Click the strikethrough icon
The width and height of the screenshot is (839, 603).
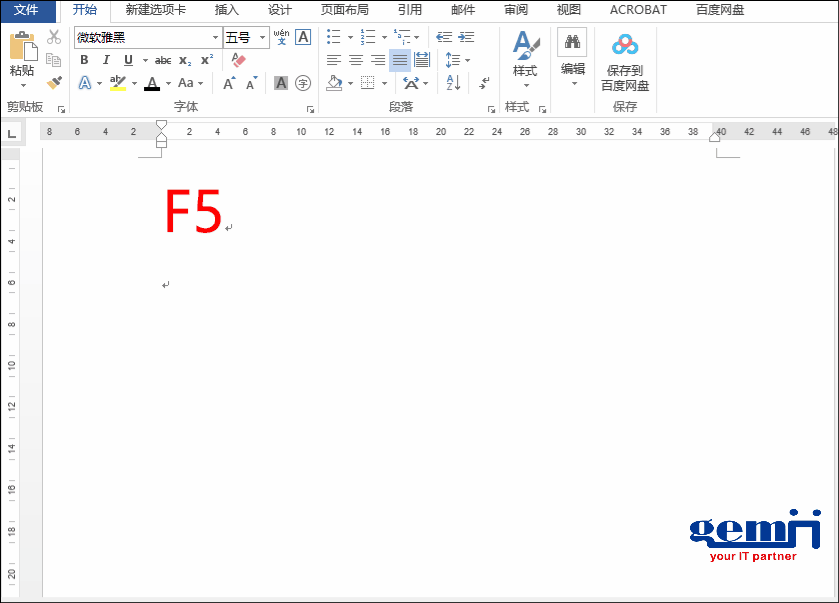pos(163,60)
